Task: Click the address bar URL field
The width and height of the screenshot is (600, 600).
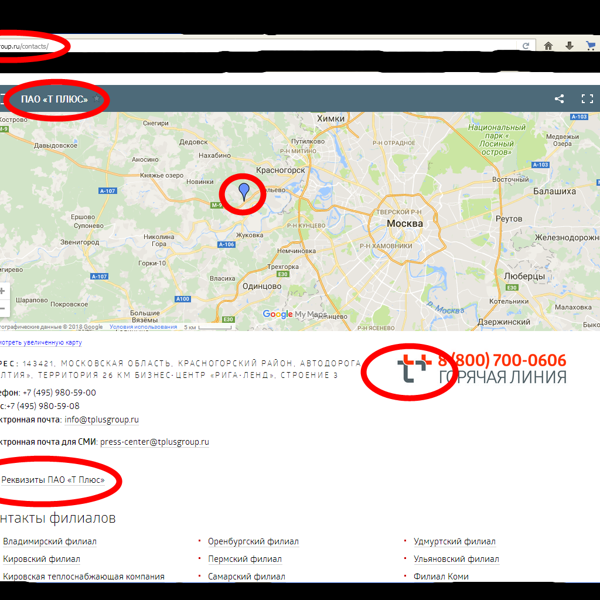Action: point(260,46)
